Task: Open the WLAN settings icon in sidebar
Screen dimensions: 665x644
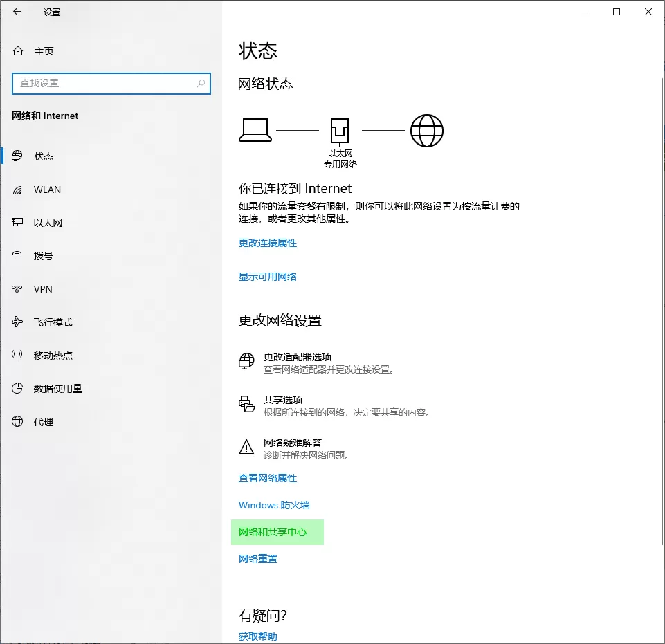Action: click(x=17, y=190)
